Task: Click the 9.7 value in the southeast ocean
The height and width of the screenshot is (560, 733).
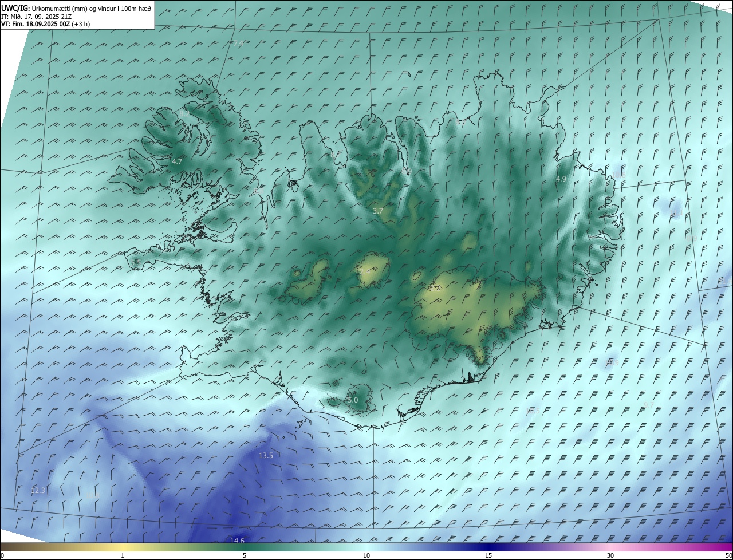Action: [649, 405]
